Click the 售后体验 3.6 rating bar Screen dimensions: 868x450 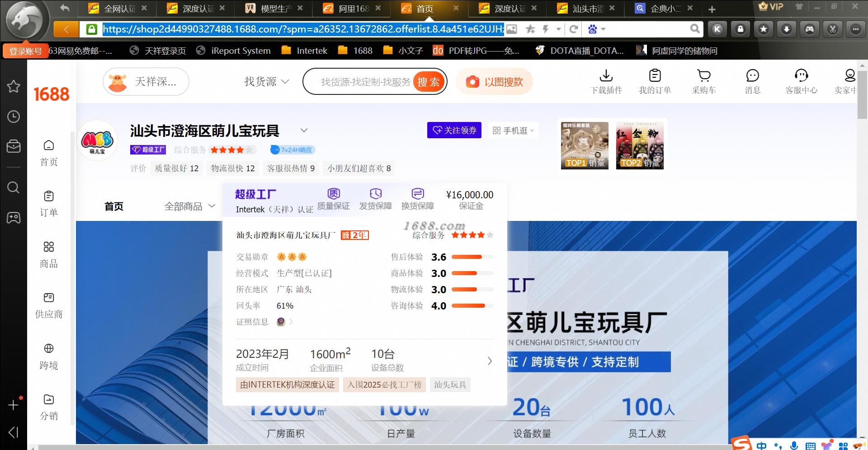click(472, 257)
